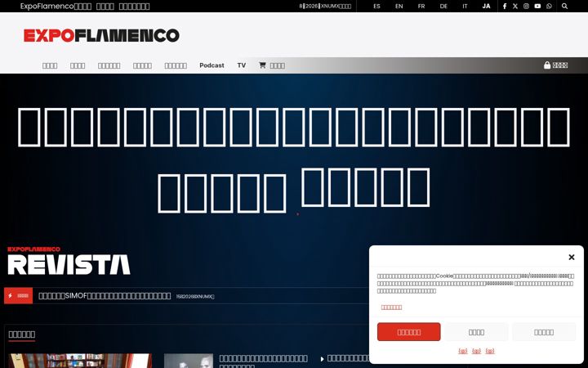This screenshot has width=588, height=368.
Task: Close the cookie consent dialog
Action: tap(571, 258)
